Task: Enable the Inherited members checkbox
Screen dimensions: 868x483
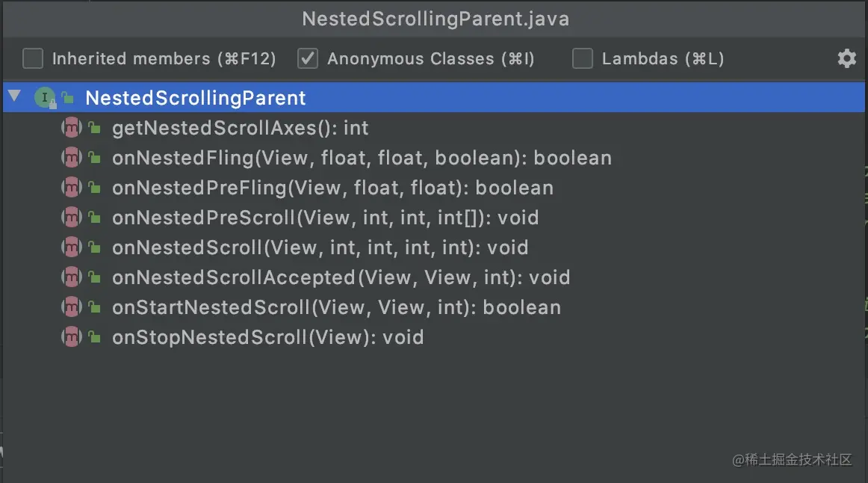Action: (32, 58)
